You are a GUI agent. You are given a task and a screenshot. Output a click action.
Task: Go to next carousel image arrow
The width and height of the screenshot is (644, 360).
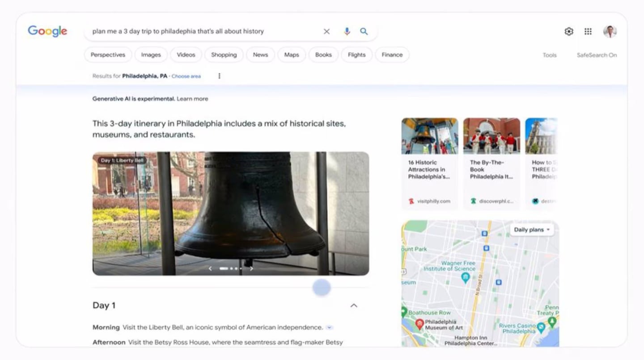tap(251, 268)
